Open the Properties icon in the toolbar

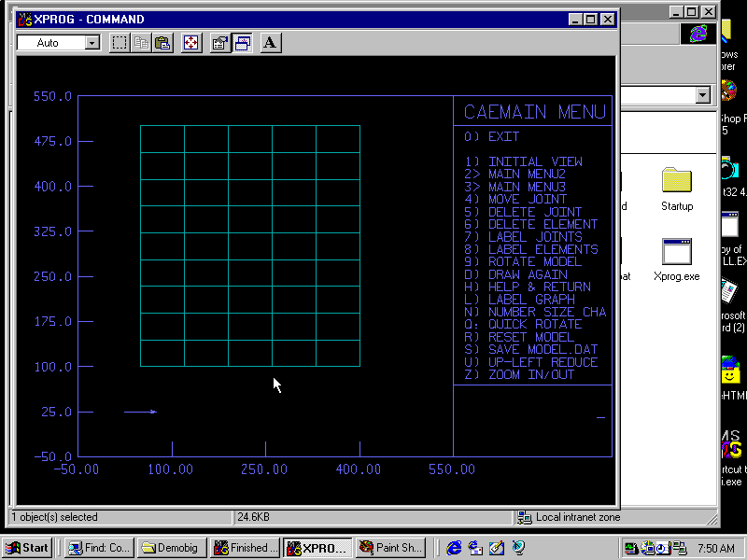220,43
